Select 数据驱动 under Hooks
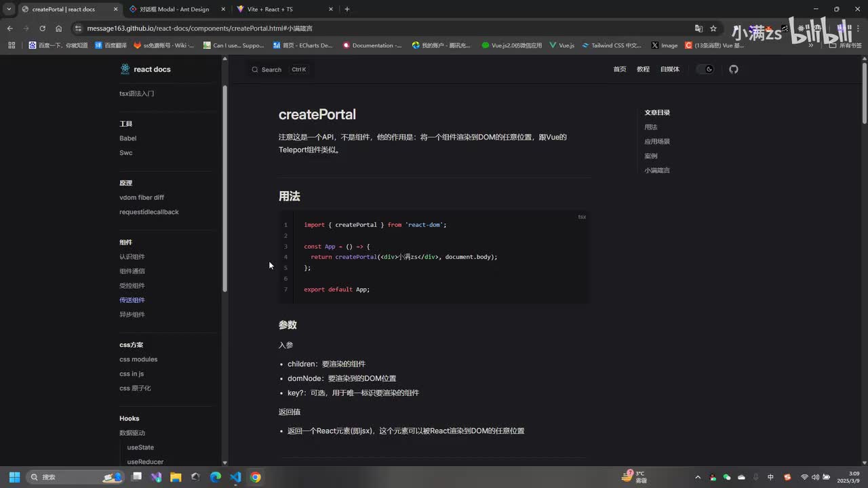The width and height of the screenshot is (868, 488). tap(132, 433)
